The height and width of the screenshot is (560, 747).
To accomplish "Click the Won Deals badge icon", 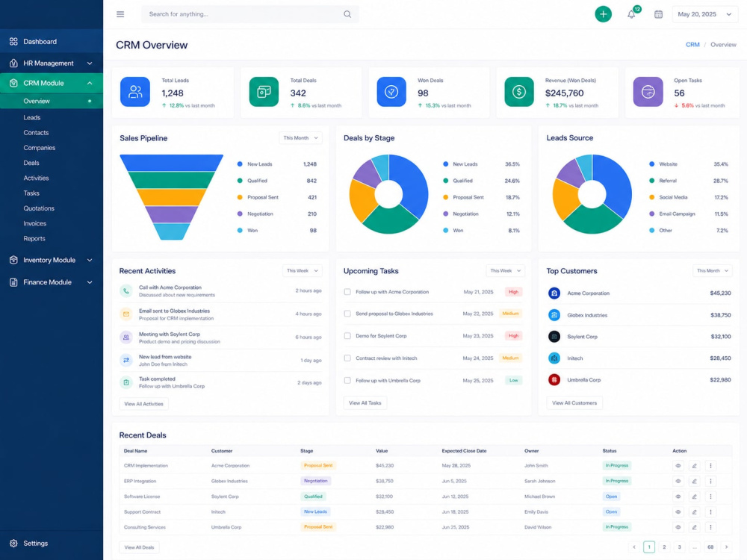I will pos(391,91).
